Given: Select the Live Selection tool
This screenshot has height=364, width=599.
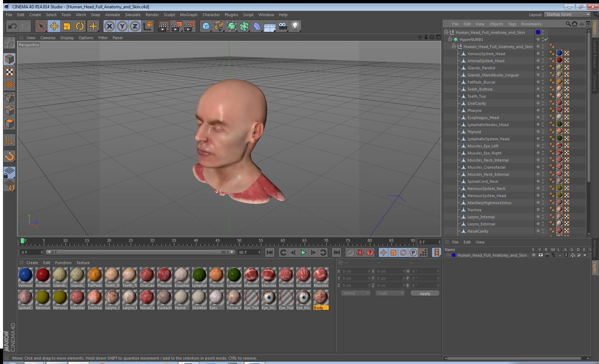Looking at the screenshot, I should tap(41, 26).
